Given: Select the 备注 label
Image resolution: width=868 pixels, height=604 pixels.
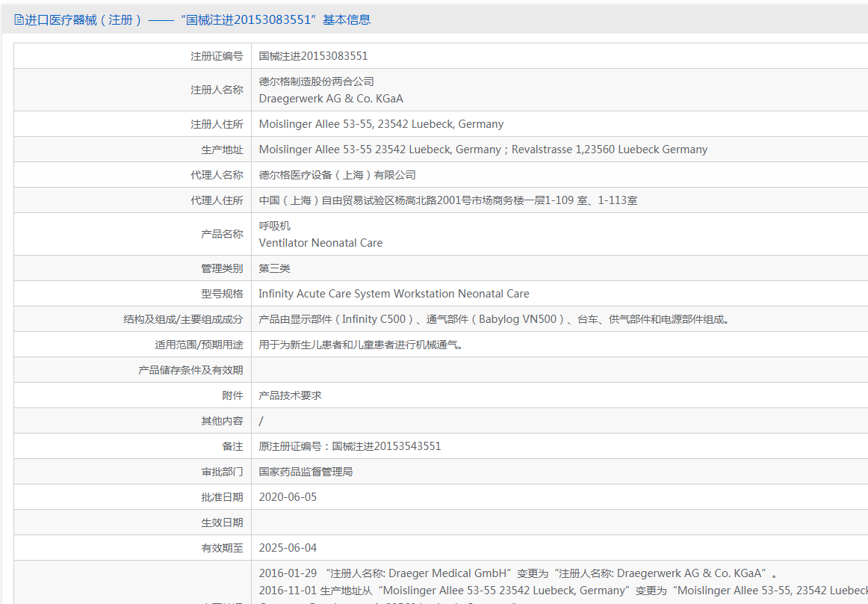Looking at the screenshot, I should coord(232,446).
